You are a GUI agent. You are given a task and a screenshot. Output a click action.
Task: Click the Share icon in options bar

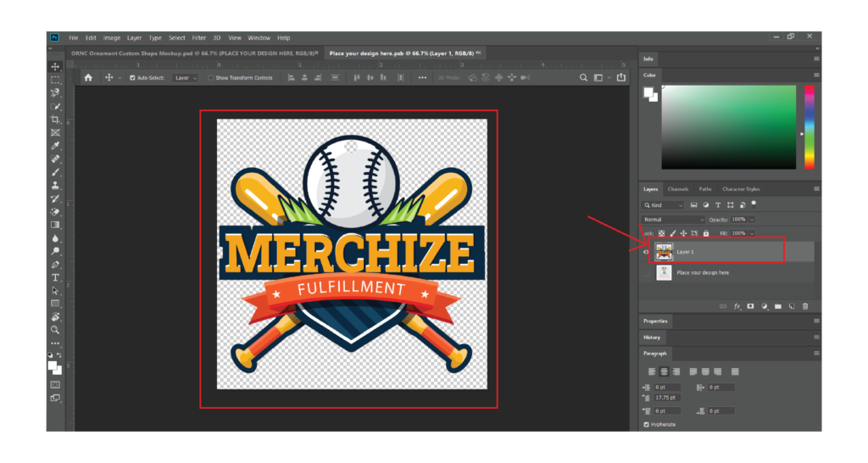[621, 77]
